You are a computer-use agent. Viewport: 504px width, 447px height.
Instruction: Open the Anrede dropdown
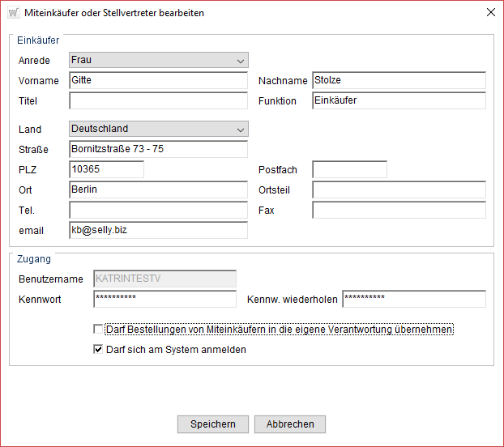[x=159, y=60]
